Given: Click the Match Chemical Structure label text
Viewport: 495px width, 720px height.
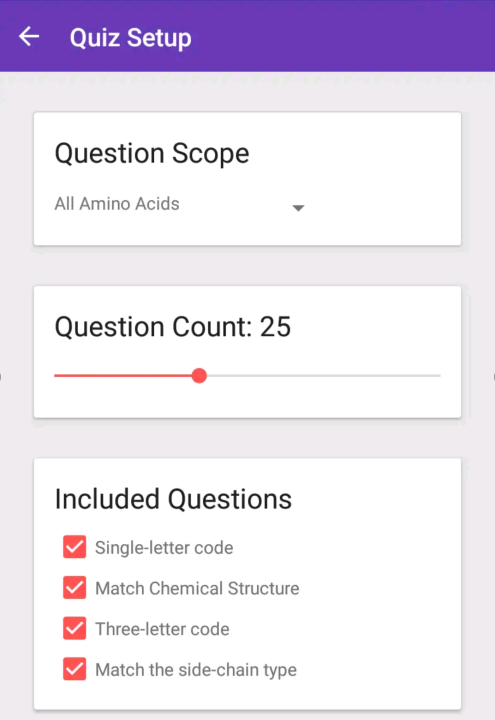Looking at the screenshot, I should [197, 588].
